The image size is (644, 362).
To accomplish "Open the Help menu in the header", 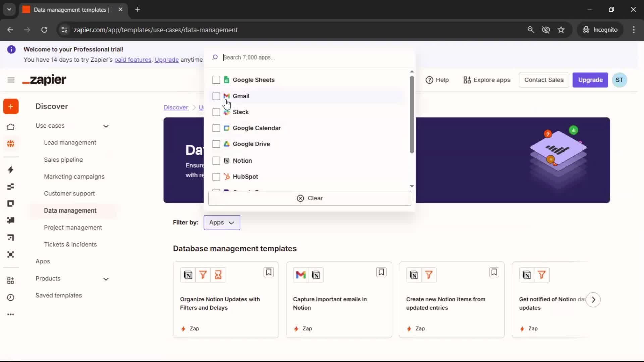I will [x=437, y=80].
